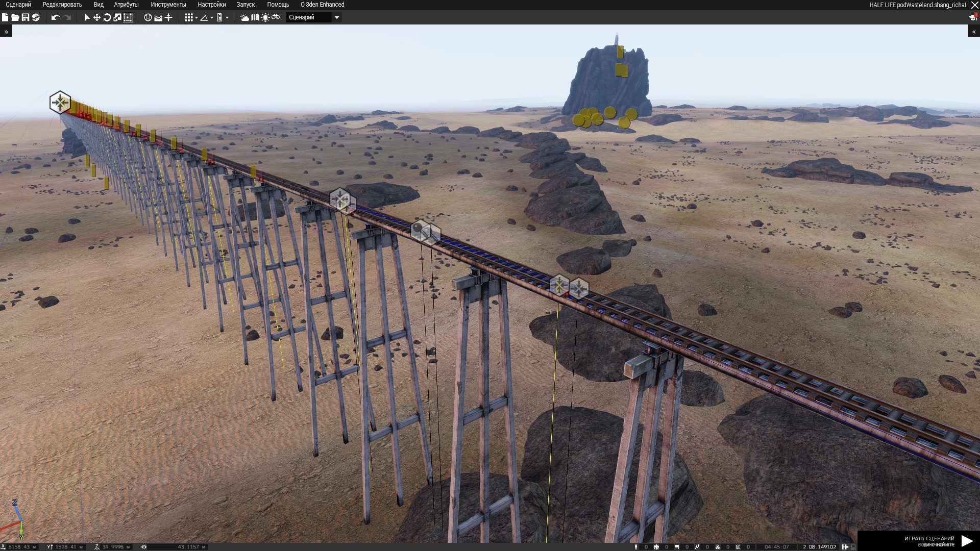Open the Инструменты menu
This screenshot has width=980, height=551.
click(x=168, y=5)
